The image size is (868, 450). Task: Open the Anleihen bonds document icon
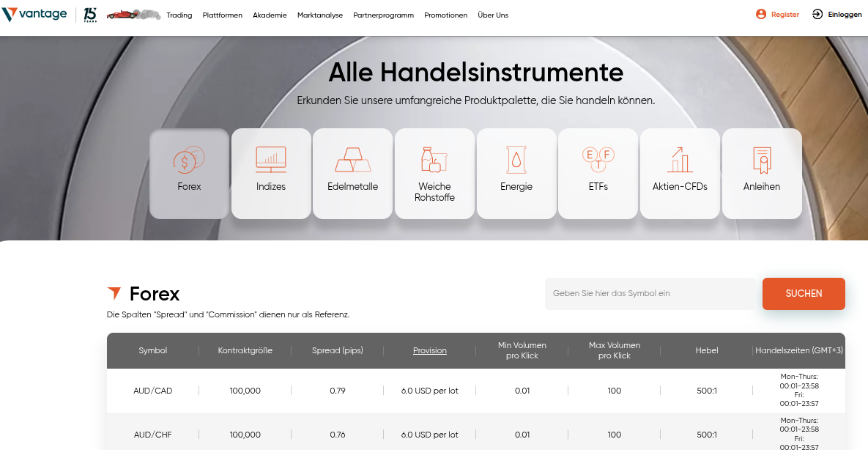[762, 160]
